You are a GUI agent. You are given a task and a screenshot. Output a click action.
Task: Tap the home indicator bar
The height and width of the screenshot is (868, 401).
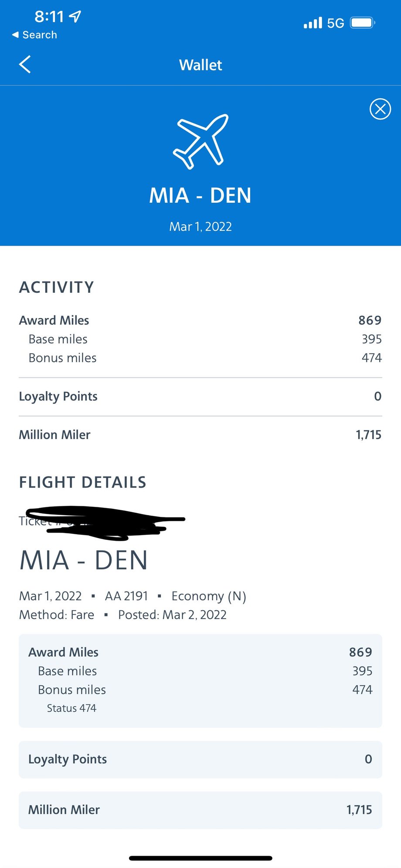coord(200,858)
